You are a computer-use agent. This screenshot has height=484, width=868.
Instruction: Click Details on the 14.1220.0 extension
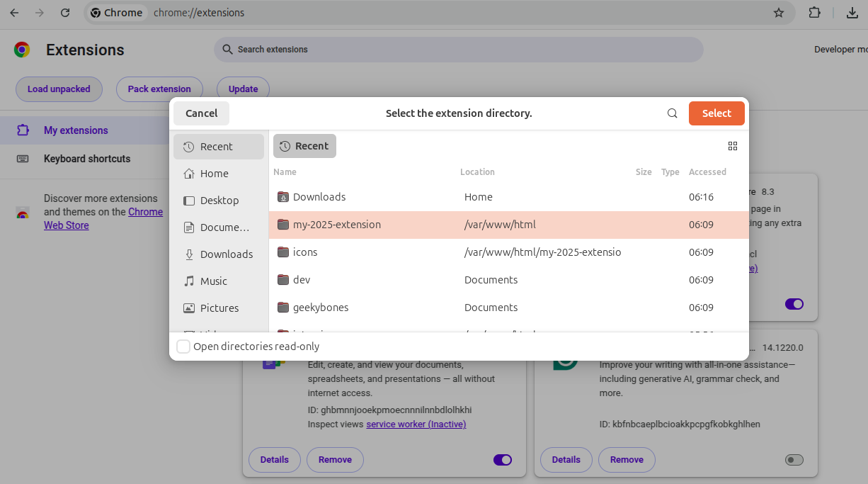click(566, 460)
